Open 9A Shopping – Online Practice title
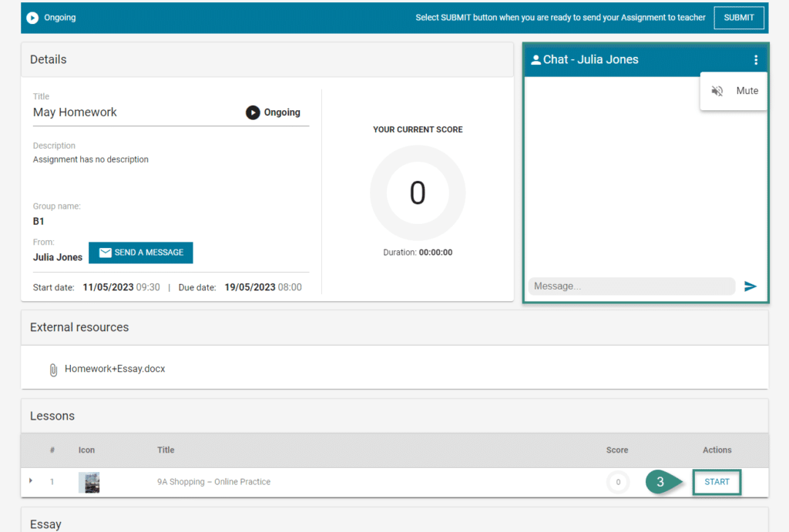Image resolution: width=789 pixels, height=532 pixels. pos(213,482)
